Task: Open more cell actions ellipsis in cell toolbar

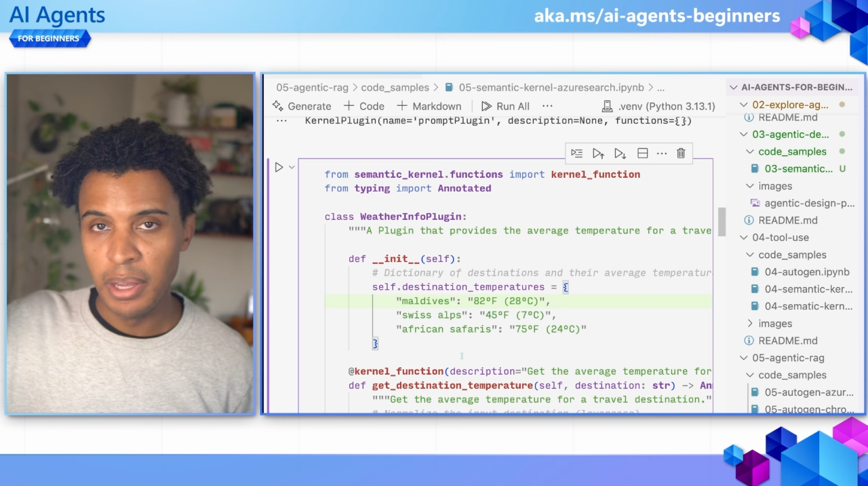Action: tap(662, 153)
